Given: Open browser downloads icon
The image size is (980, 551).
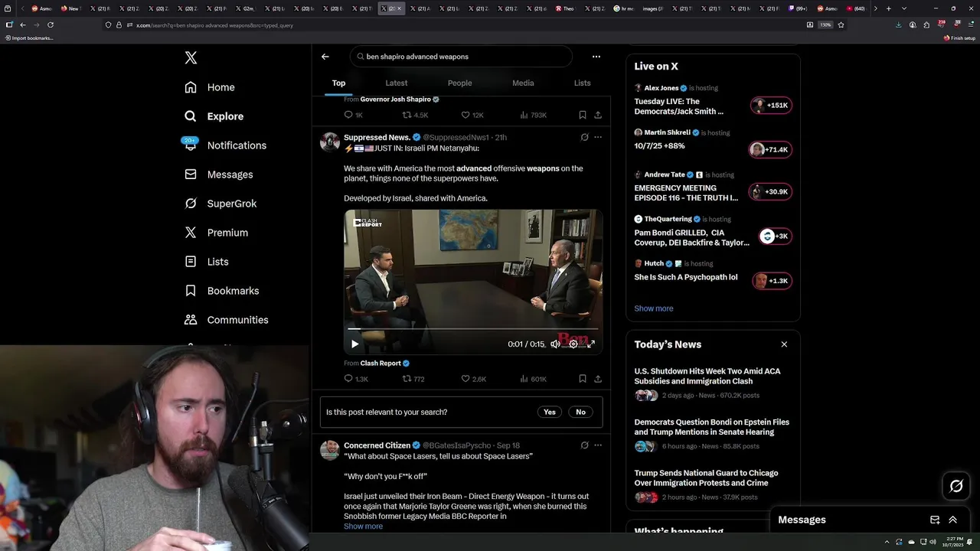Looking at the screenshot, I should (898, 24).
